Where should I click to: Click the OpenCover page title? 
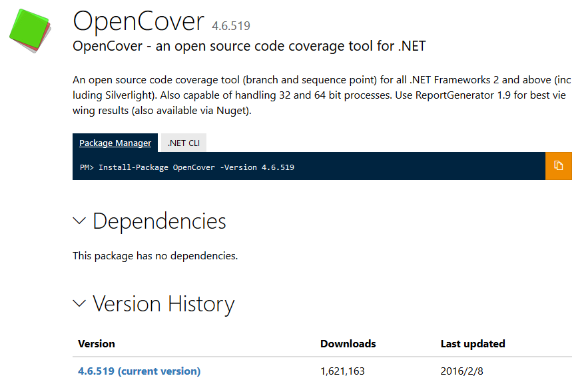click(x=139, y=21)
